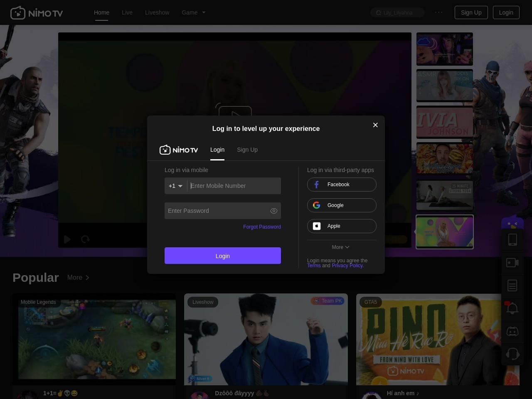
Task: Click the header search field
Action: coord(397,13)
